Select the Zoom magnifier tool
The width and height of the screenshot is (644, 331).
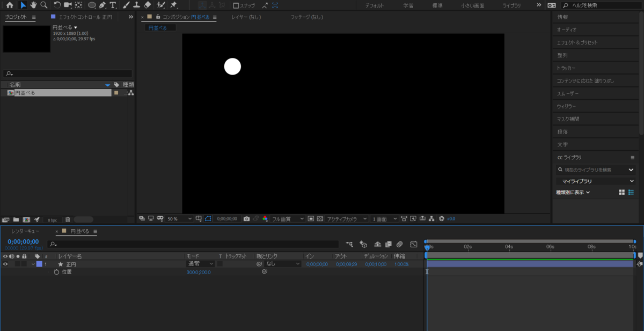pos(43,5)
